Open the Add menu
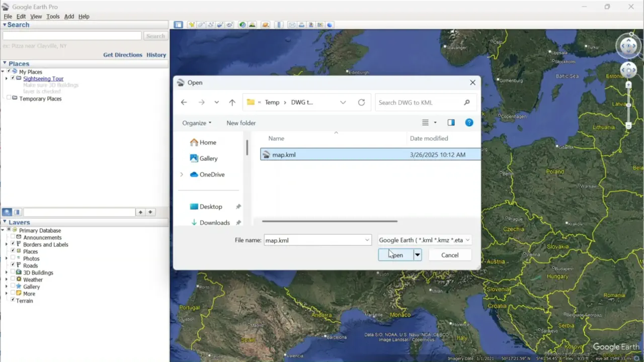 click(x=69, y=17)
